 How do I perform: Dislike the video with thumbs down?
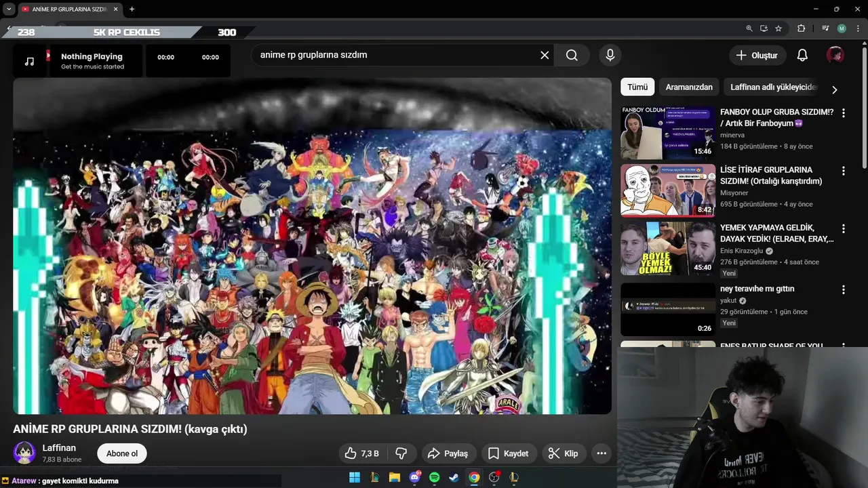(401, 453)
